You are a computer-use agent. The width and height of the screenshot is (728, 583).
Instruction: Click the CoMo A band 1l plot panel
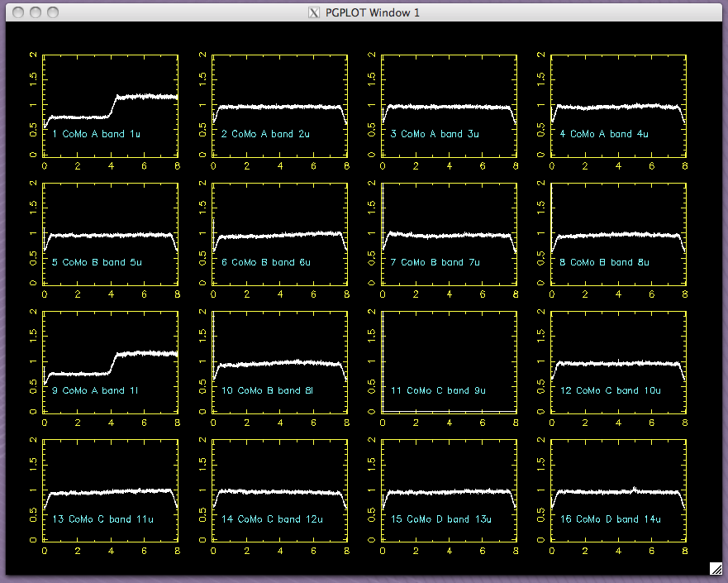tap(111, 361)
